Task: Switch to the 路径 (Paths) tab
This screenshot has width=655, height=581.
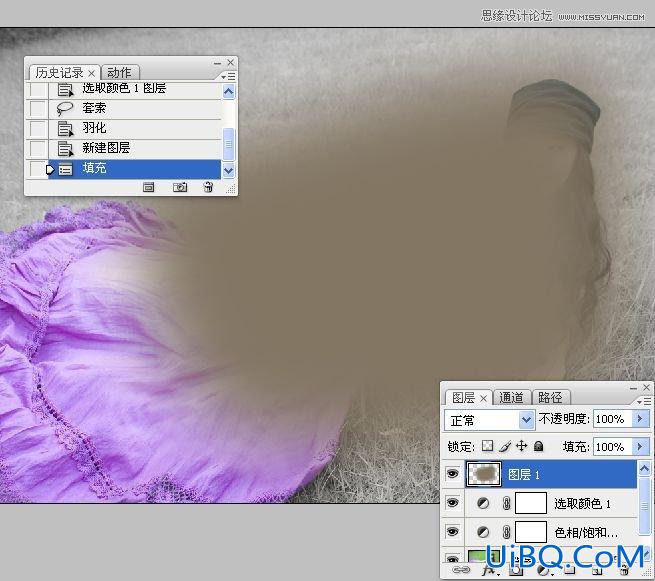Action: [x=550, y=397]
